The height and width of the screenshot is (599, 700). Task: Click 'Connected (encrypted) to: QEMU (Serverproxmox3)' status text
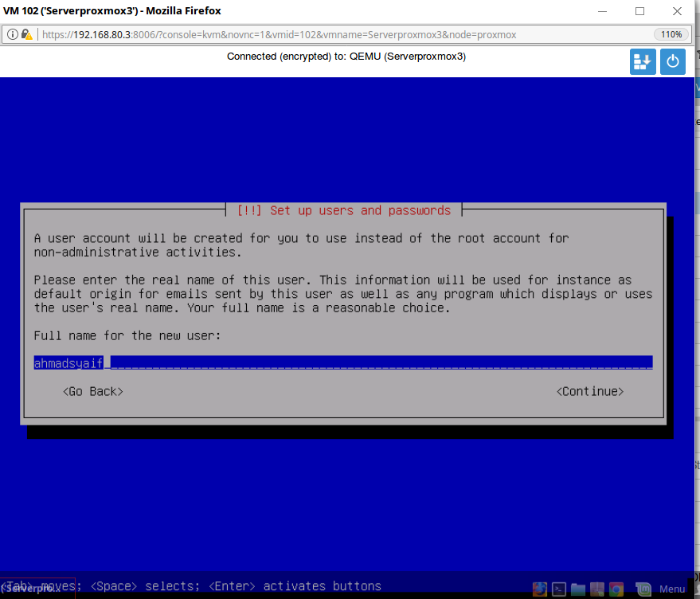[x=346, y=57]
